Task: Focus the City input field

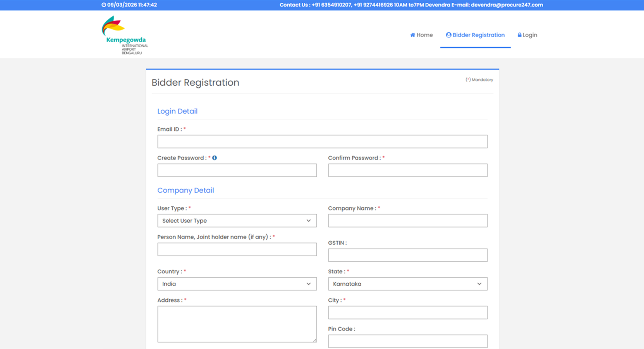Action: 407,313
